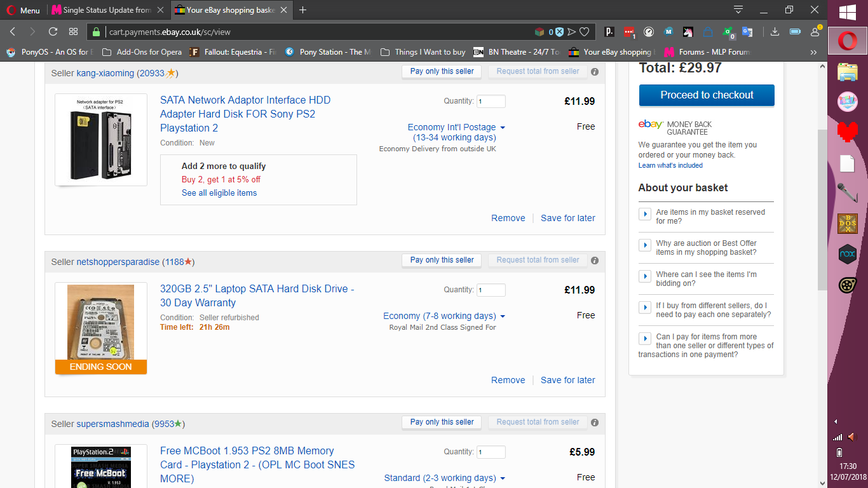Click the Google Translate extension icon
Screen dimensions: 868x488
click(747, 32)
